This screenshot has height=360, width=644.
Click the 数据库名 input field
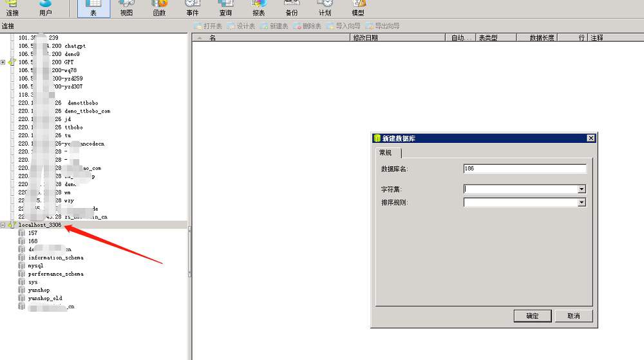click(x=524, y=169)
